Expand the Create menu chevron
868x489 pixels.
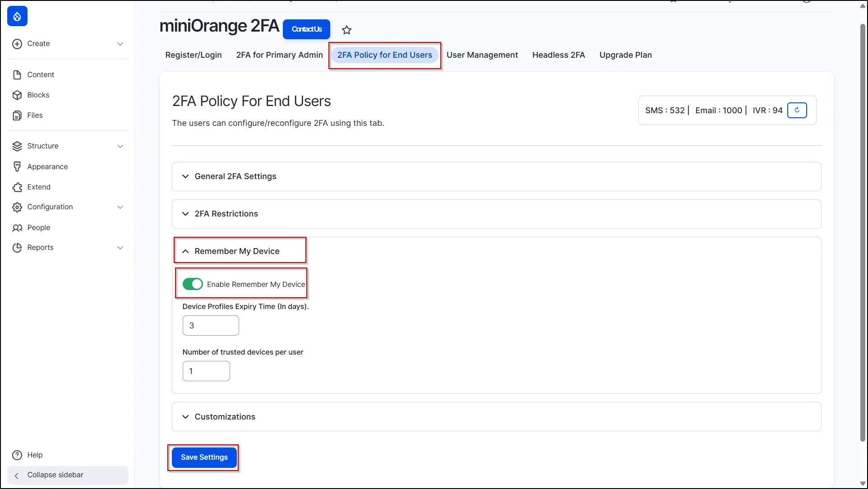pyautogui.click(x=120, y=44)
